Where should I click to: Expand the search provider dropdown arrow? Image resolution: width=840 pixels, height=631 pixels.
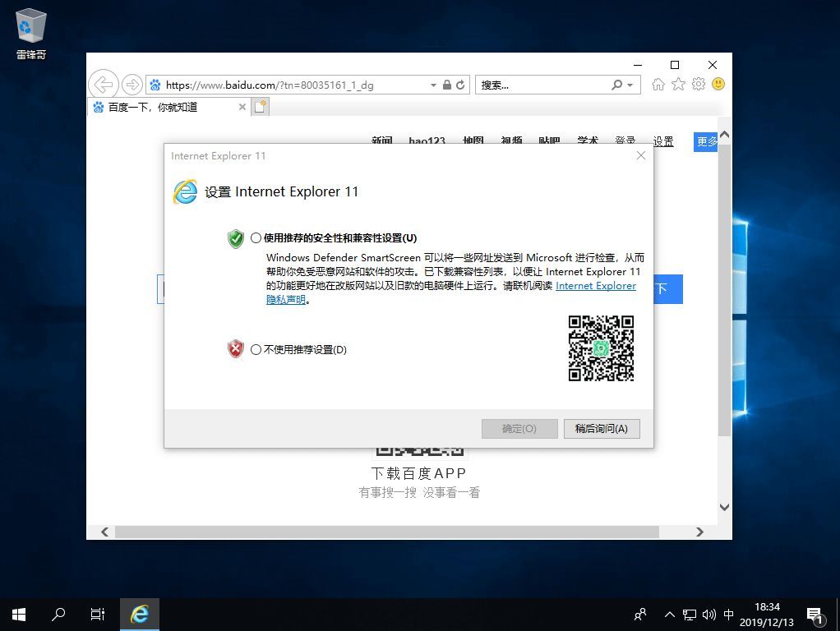click(x=630, y=85)
